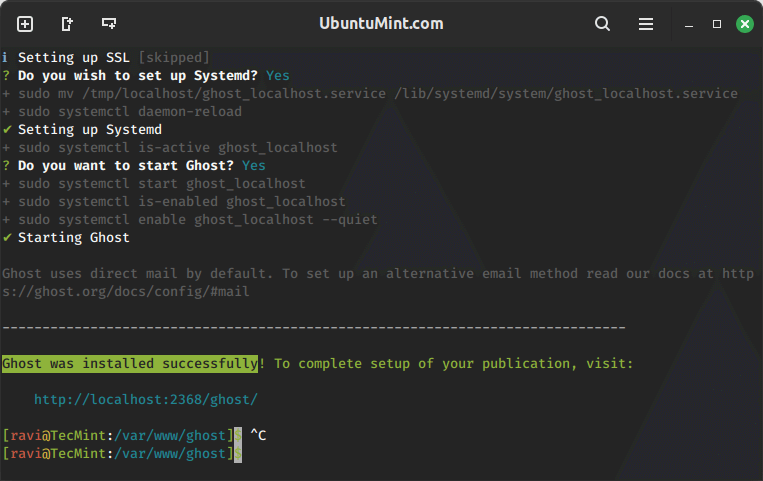The image size is (763, 481).
Task: Click 'Ghost uses direct mail by default' text
Action: (135, 274)
